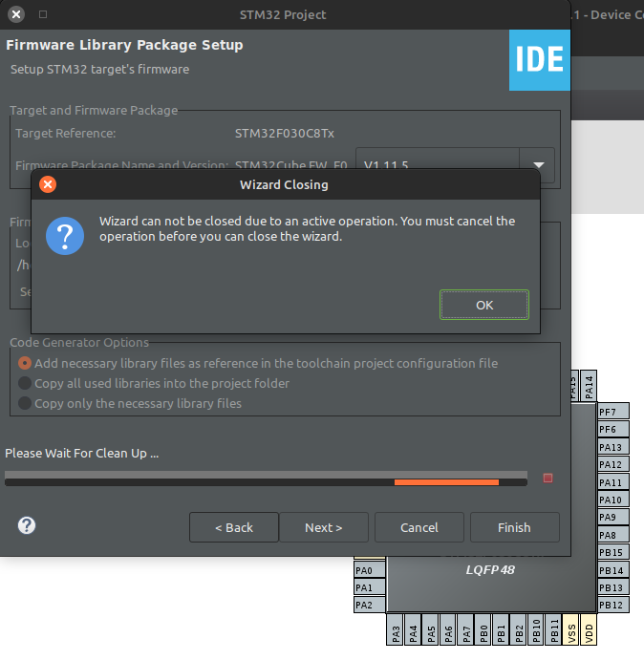Click OK in the Wizard Closing dialog
The height and width of the screenshot is (660, 644).
pyautogui.click(x=483, y=305)
